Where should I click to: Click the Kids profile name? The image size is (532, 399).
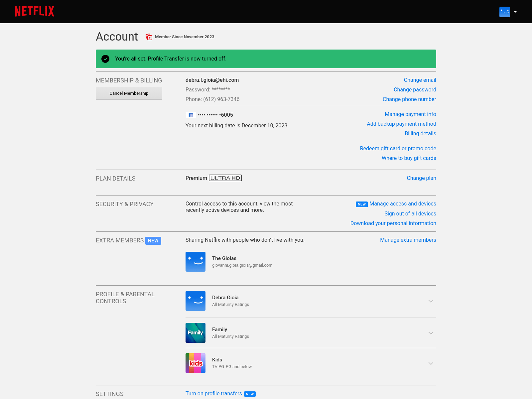pyautogui.click(x=217, y=360)
